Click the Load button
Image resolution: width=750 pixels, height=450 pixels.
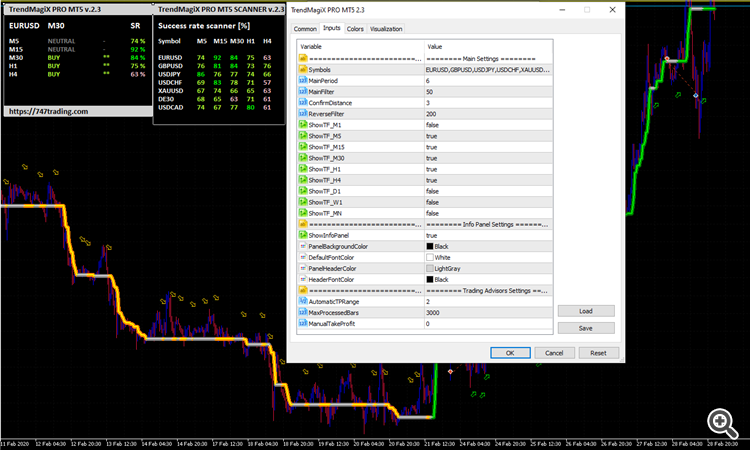(x=586, y=311)
